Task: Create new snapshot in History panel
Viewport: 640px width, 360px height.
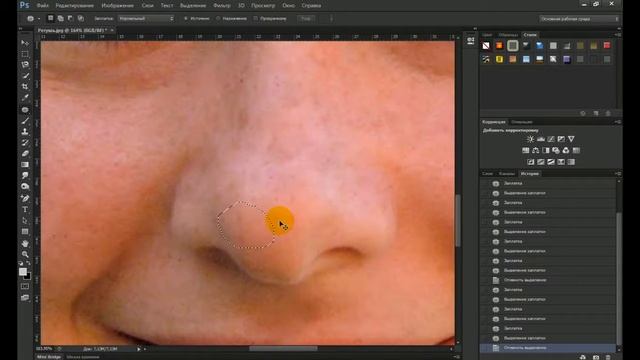Action: (x=596, y=358)
